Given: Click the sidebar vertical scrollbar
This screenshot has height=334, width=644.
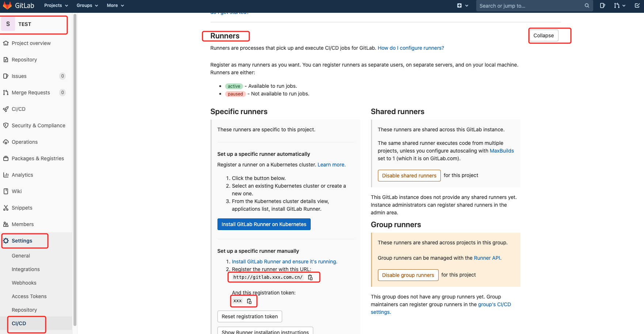Looking at the screenshot, I should pyautogui.click(x=75, y=170).
